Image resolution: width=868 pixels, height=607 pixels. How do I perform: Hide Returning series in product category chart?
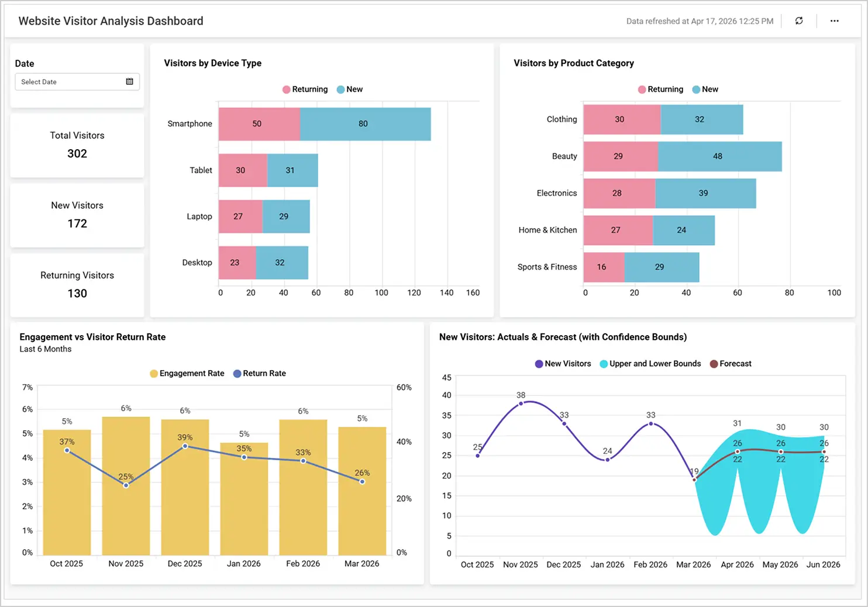tap(660, 89)
